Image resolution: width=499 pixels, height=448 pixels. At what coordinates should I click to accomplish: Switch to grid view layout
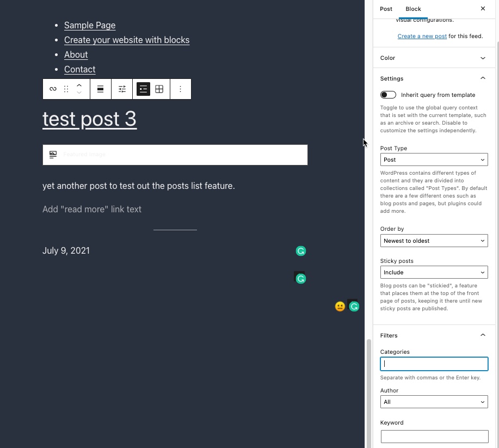159,89
